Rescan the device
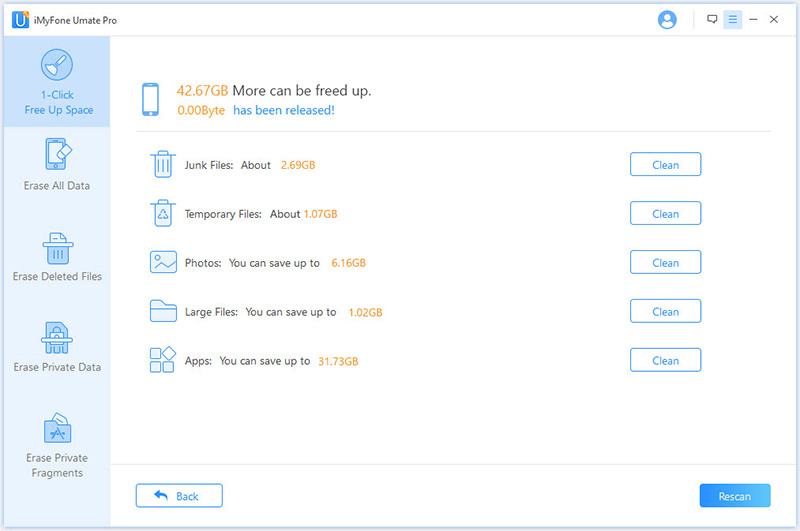Image resolution: width=800 pixels, height=531 pixels. click(735, 496)
